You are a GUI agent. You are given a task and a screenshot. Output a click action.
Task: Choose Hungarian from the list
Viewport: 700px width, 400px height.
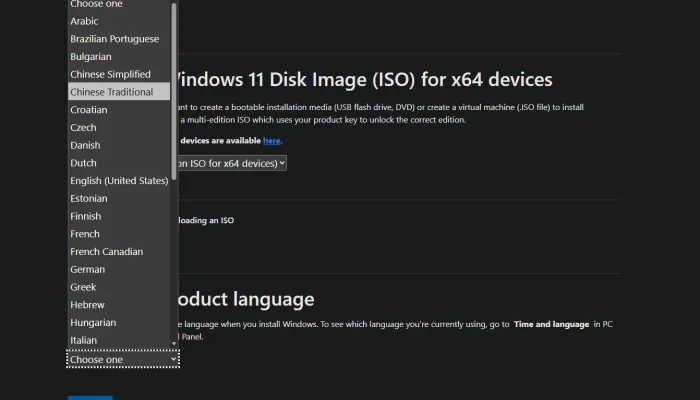119,322
